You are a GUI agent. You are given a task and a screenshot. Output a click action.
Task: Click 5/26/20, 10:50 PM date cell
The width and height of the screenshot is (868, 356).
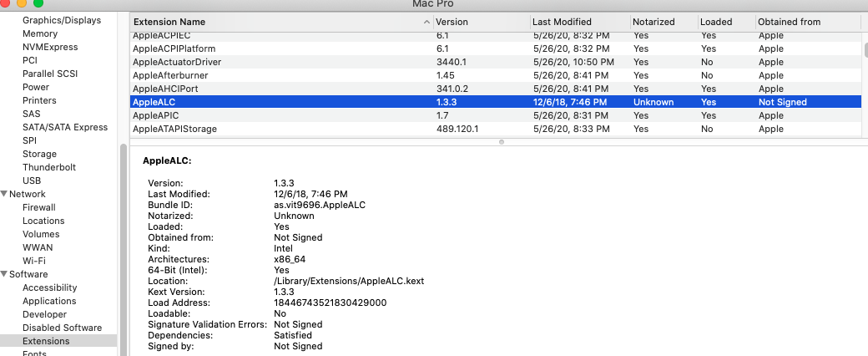tap(573, 62)
